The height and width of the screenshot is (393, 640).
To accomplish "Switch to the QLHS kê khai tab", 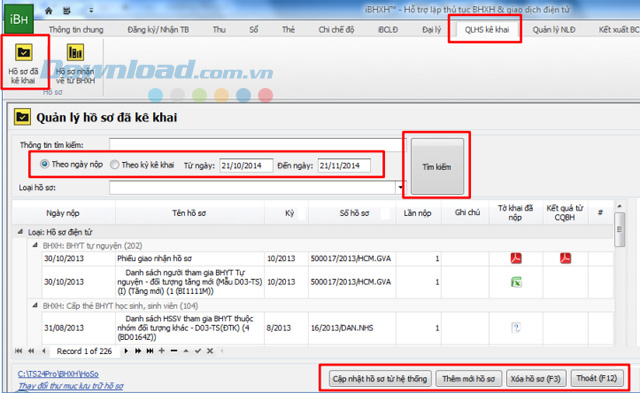I will [487, 29].
